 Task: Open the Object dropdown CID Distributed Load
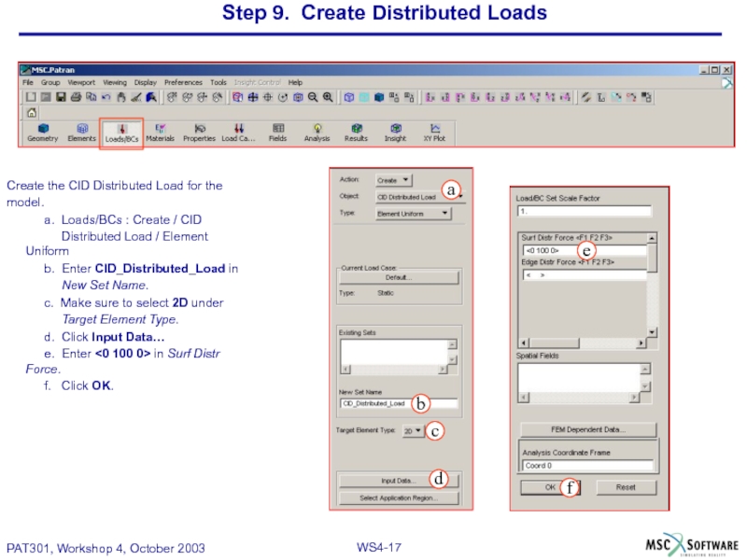point(419,197)
